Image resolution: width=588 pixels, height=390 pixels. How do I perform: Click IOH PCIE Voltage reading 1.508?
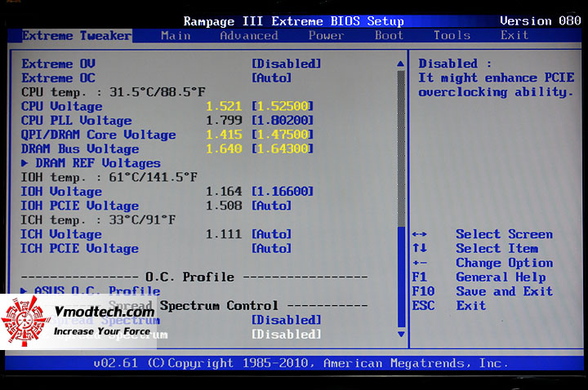pyautogui.click(x=224, y=206)
